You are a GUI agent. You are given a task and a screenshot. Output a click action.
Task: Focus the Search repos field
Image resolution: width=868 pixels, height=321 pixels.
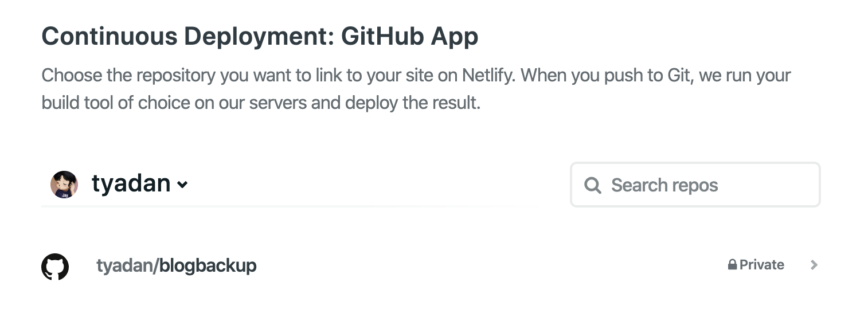[695, 185]
